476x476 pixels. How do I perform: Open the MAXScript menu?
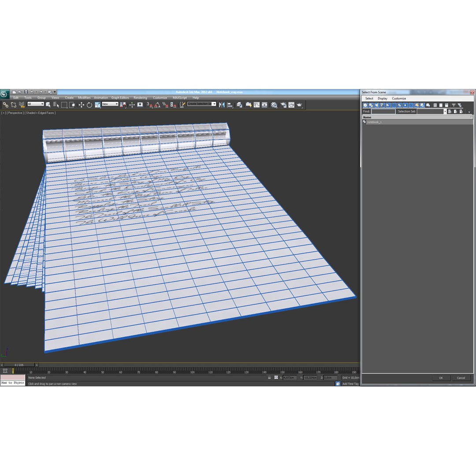coord(180,98)
